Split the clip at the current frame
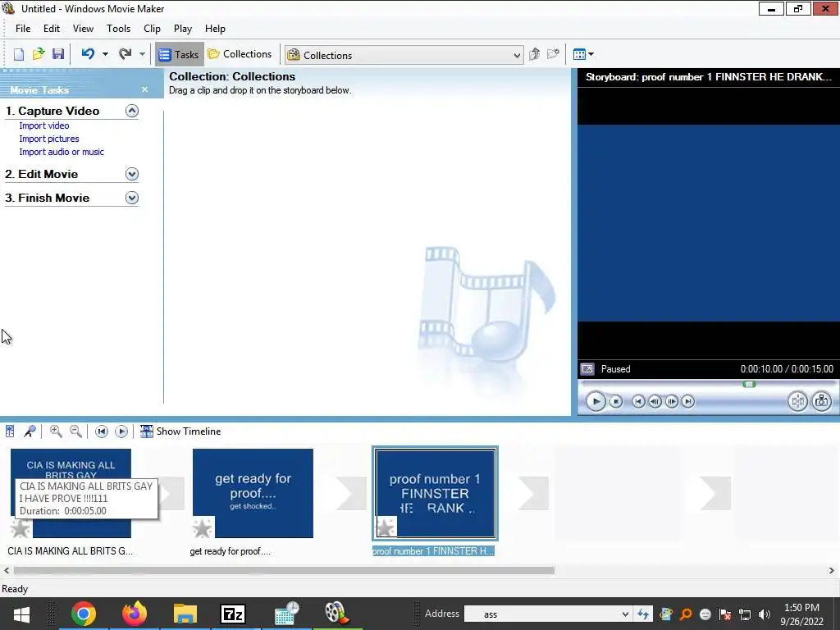Screen dimensions: 840x630 click(x=797, y=401)
